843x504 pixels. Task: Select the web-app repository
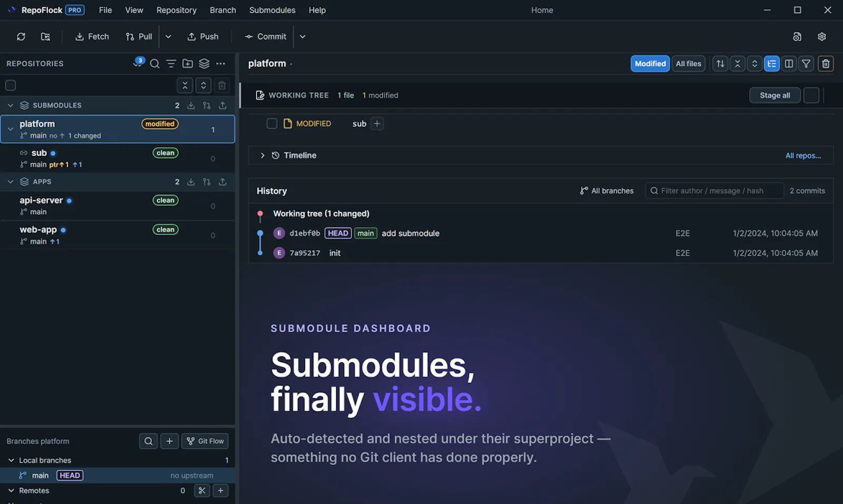point(117,235)
